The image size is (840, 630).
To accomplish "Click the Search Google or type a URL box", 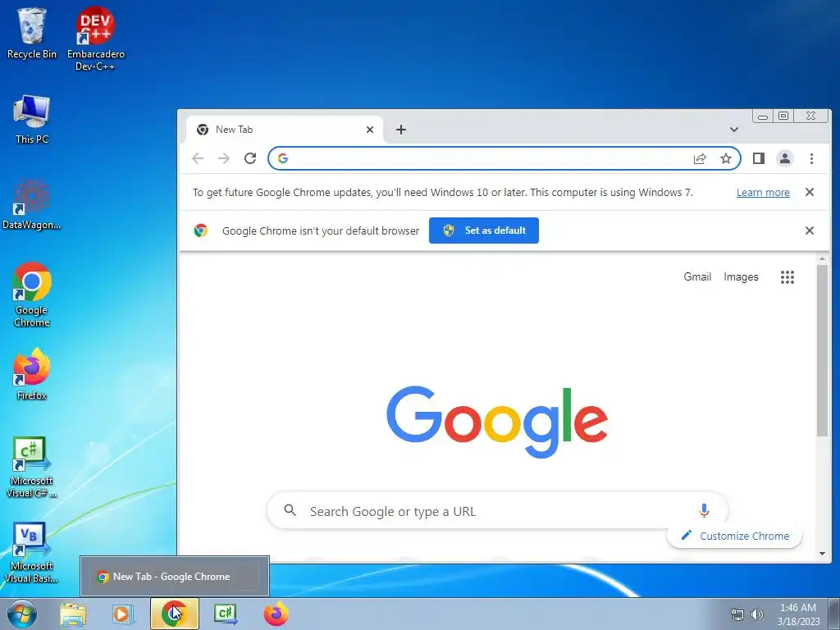I will [496, 511].
